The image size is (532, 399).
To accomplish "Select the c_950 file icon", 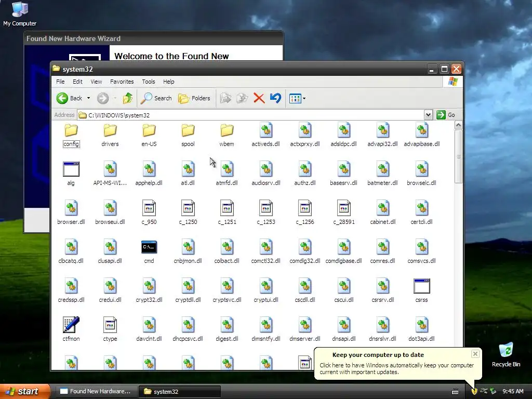I will (149, 212).
